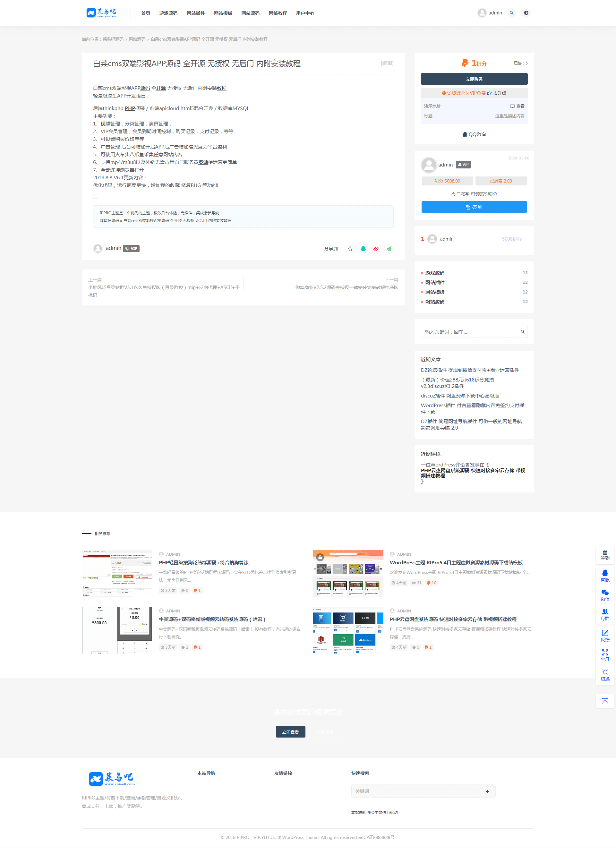The width and height of the screenshot is (616, 854).
Task: Click the article author admin avatar
Action: click(x=98, y=249)
